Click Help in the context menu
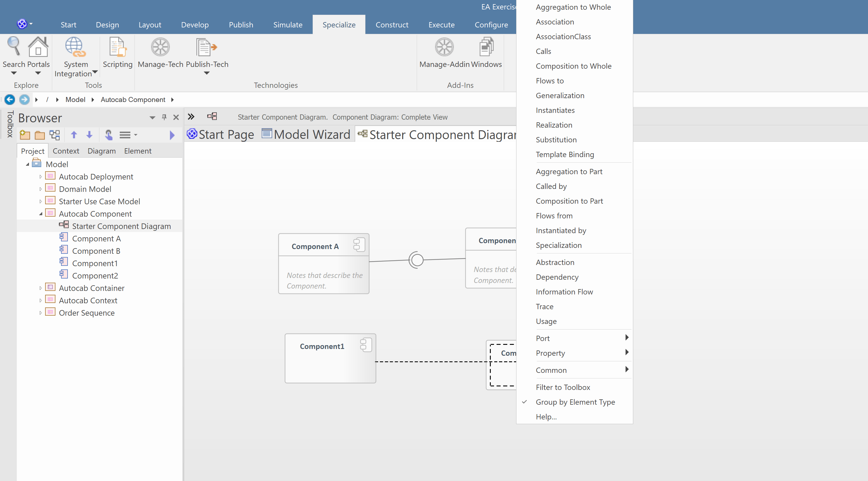 tap(546, 417)
